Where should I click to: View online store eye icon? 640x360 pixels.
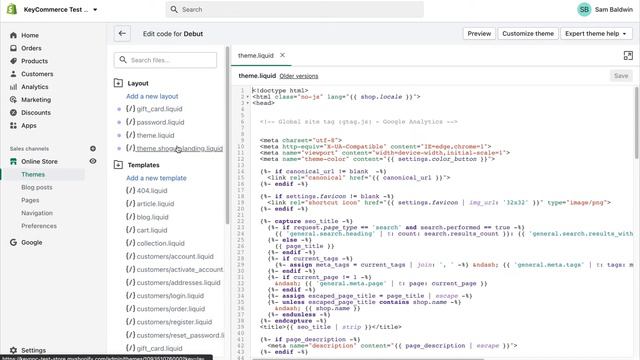pos(93,161)
